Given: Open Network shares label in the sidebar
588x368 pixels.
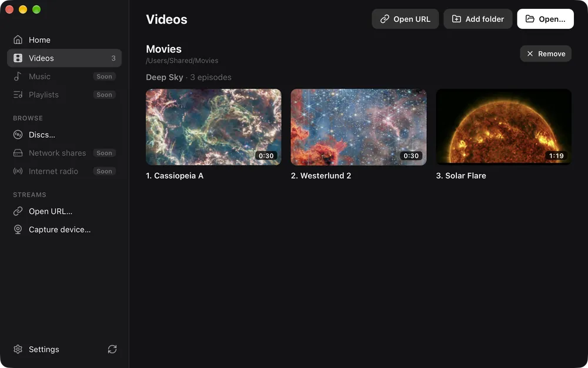Looking at the screenshot, I should click(58, 153).
